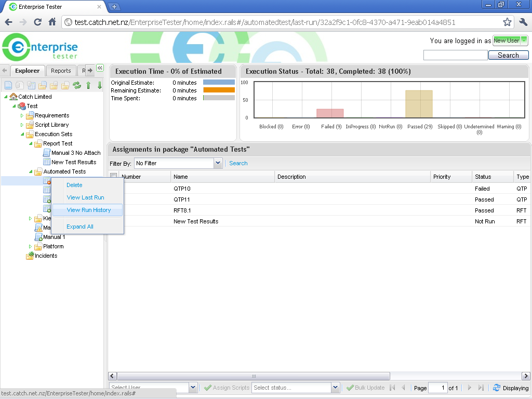Choose View Run History from context menu
Image resolution: width=532 pixels, height=399 pixels.
coord(88,210)
